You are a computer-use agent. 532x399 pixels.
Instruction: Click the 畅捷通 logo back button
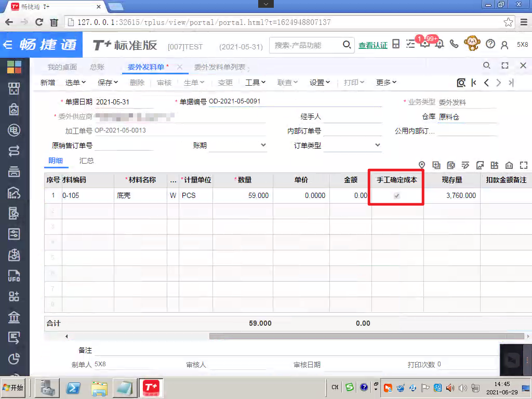(x=41, y=45)
